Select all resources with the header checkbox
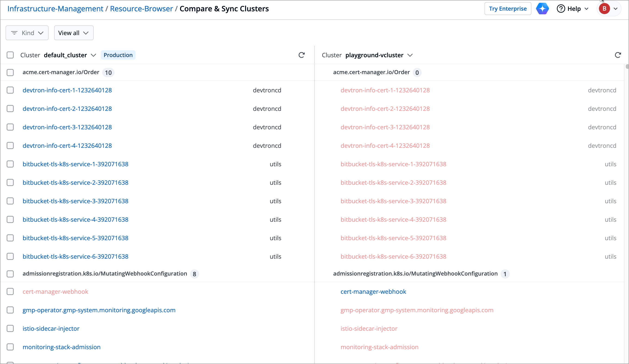The height and width of the screenshot is (364, 629). coord(10,55)
